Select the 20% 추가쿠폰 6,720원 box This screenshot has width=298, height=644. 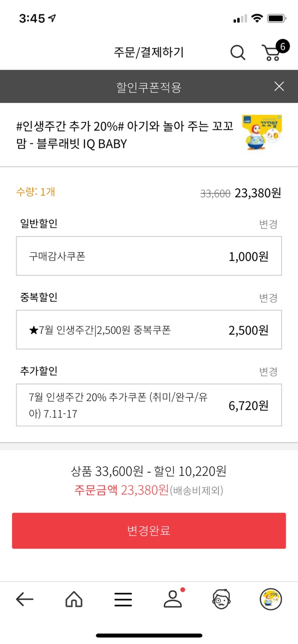point(149,405)
